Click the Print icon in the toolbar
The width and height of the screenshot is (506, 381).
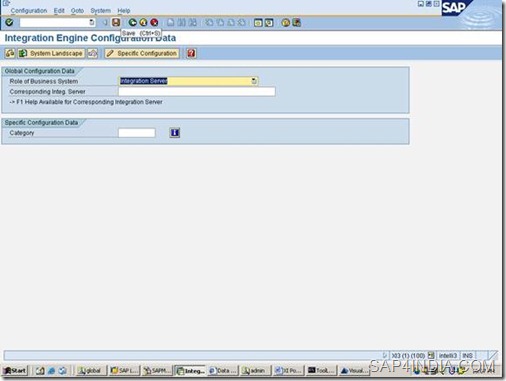point(171,22)
